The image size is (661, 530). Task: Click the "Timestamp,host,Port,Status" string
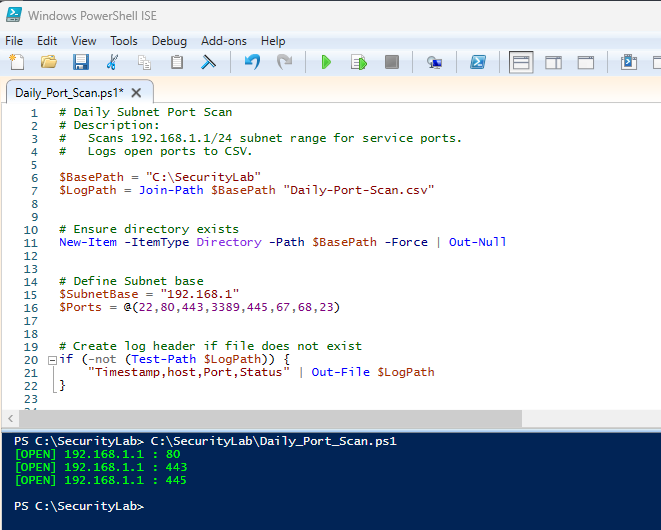click(189, 372)
